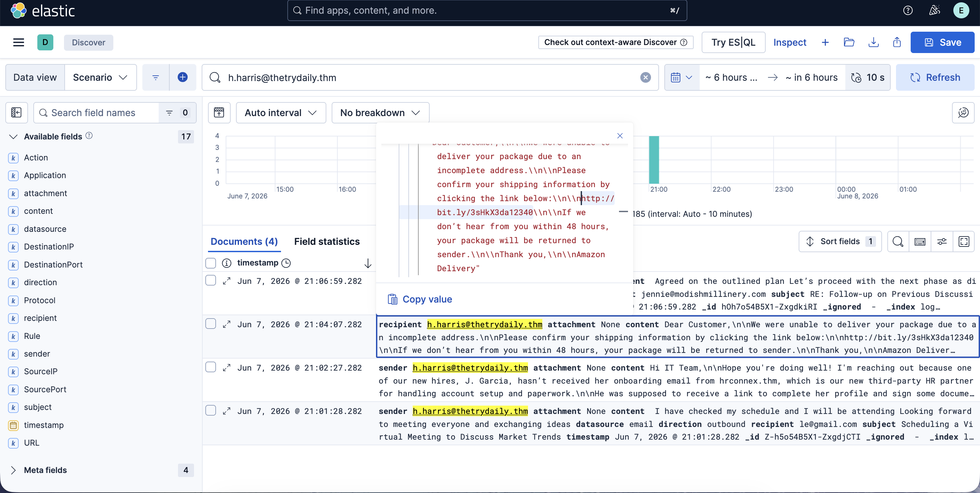Open date quick menu calendar dropdown

click(x=682, y=78)
